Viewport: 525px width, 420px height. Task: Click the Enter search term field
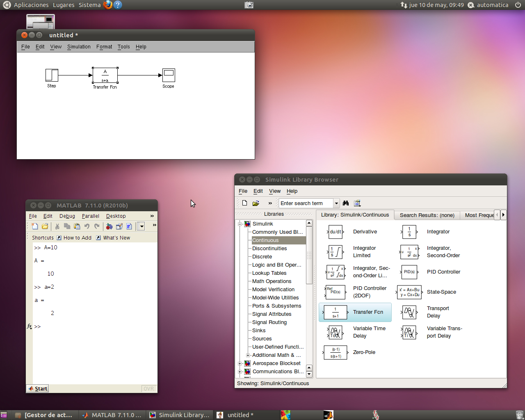pos(306,203)
